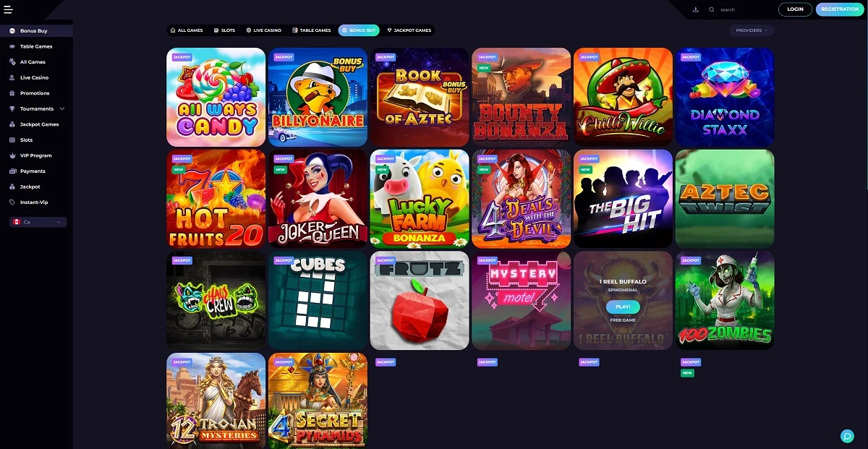This screenshot has width=868, height=449.
Task: Click the Tournaments trophy icon
Action: coord(13,108)
